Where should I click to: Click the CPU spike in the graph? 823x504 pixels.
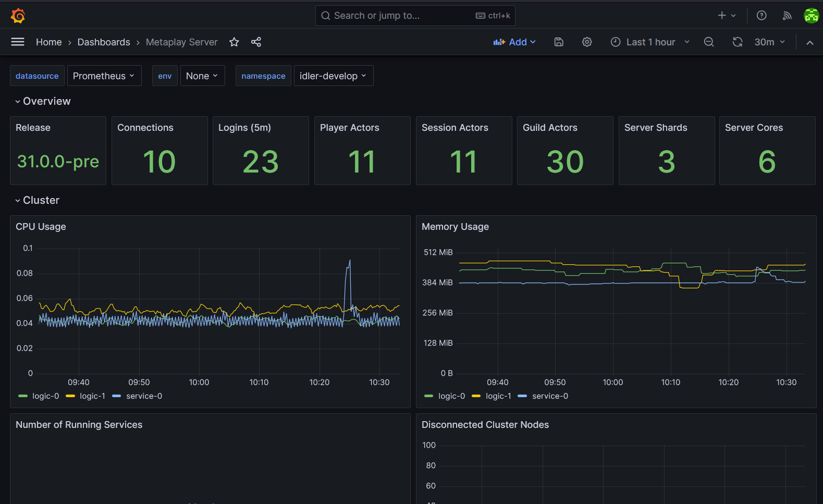tap(349, 262)
